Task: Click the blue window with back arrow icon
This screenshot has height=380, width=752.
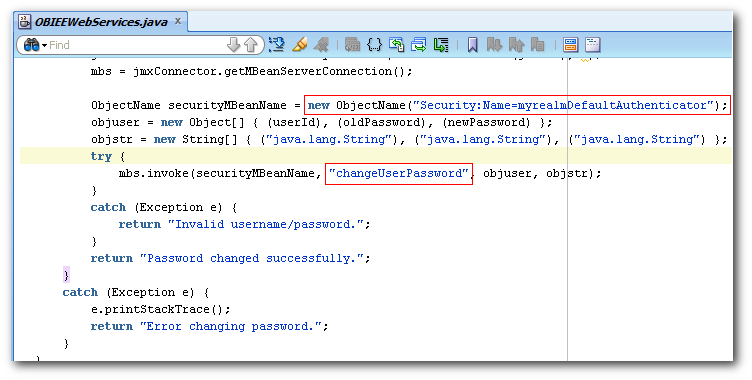Action: coord(397,45)
